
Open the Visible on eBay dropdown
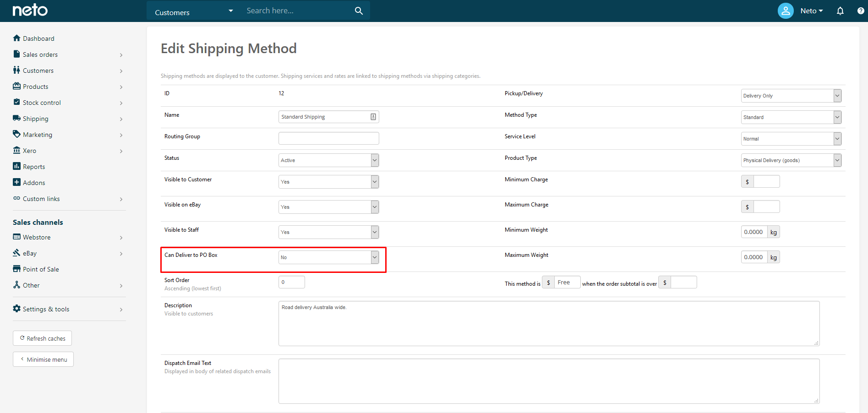pyautogui.click(x=328, y=207)
